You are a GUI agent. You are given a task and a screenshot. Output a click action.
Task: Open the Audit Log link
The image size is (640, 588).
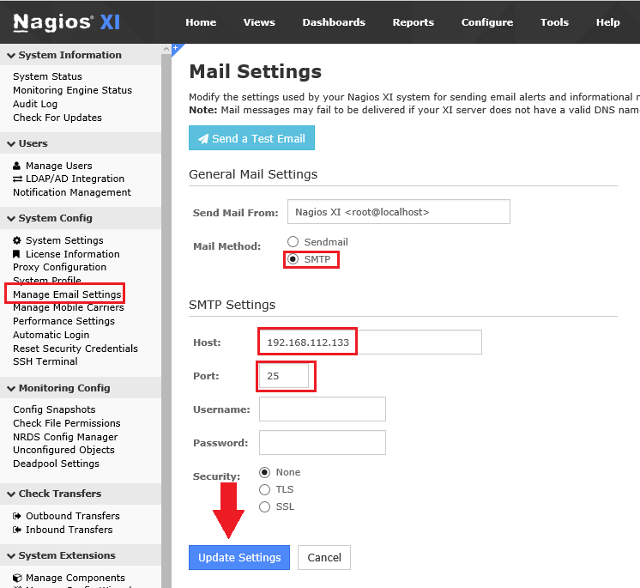[35, 104]
